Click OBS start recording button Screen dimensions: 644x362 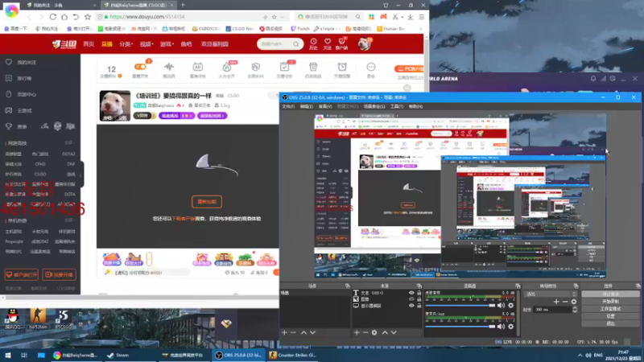(x=610, y=301)
